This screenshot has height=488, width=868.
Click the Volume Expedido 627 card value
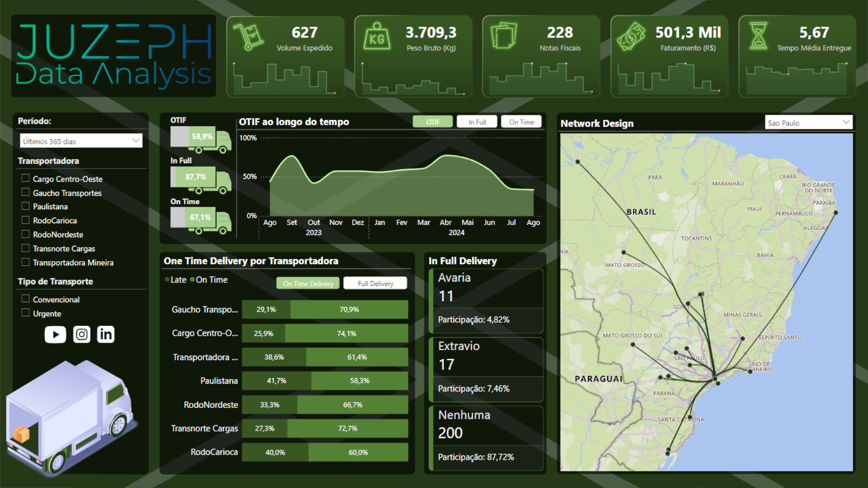305,33
